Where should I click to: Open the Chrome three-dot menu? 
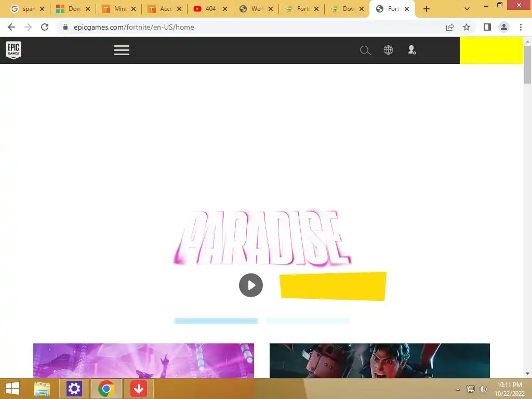pos(521,27)
